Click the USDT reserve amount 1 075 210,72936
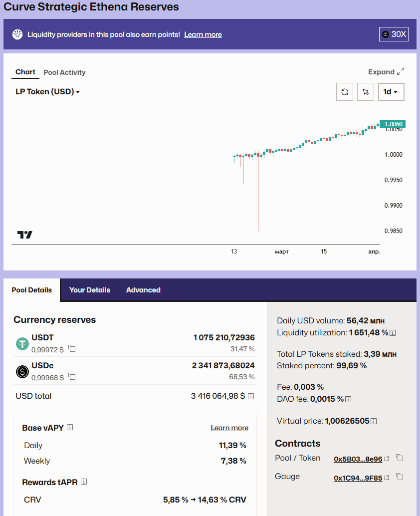420x516 pixels. coord(224,338)
